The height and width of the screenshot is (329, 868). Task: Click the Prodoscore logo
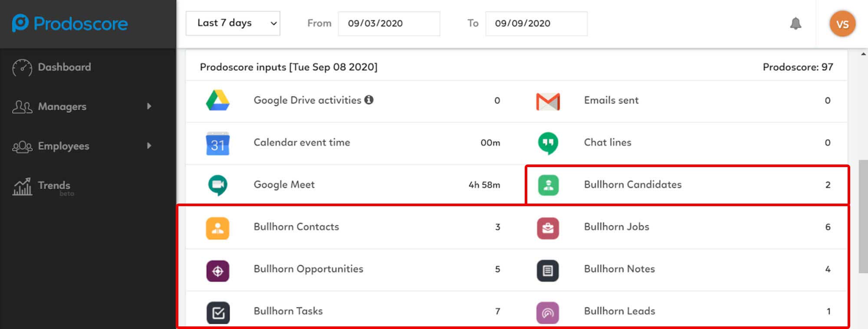(70, 23)
